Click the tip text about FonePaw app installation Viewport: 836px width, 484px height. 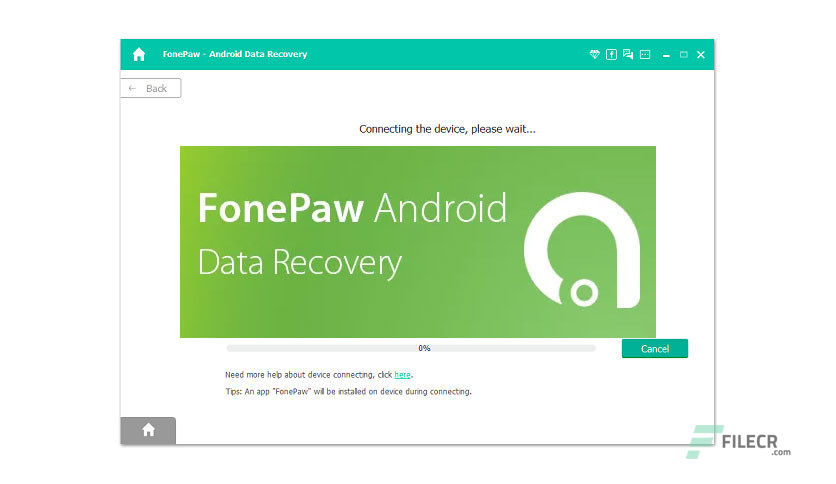(348, 391)
